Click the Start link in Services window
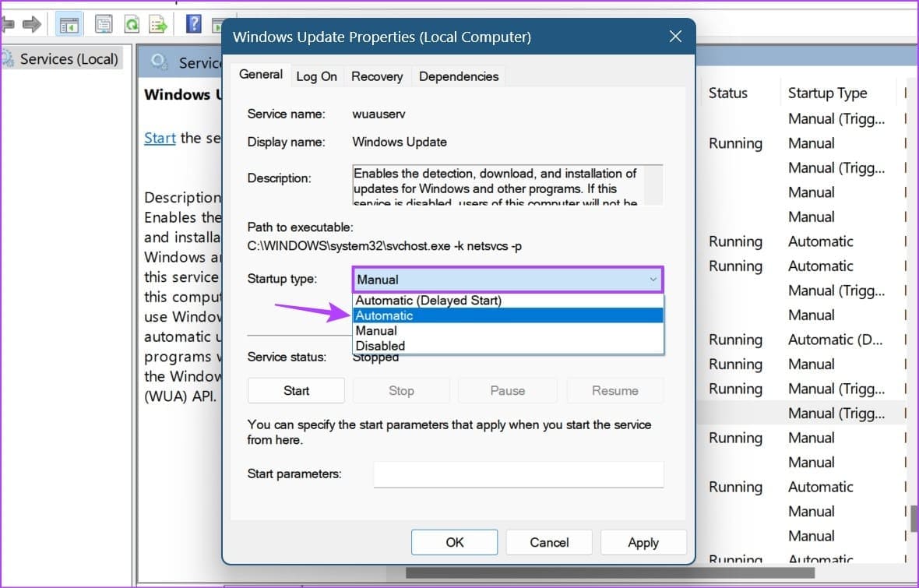Image resolution: width=919 pixels, height=588 pixels. (x=160, y=138)
